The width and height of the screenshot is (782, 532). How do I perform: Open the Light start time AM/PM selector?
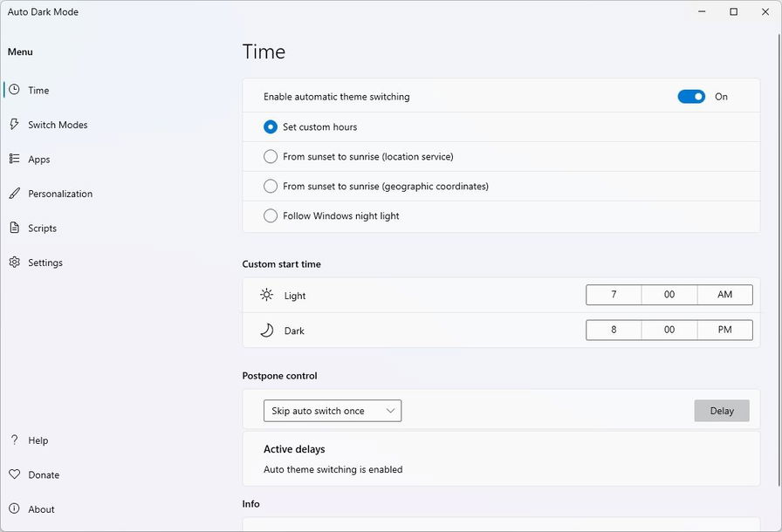724,295
